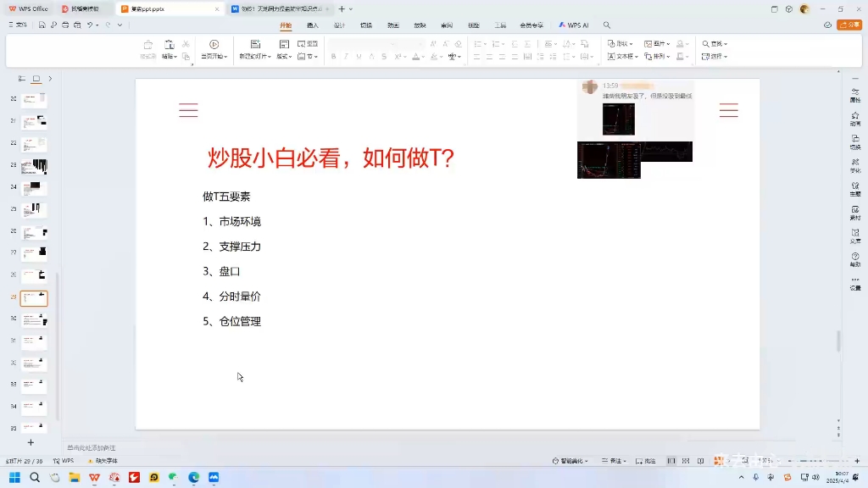868x488 pixels.
Task: Switch to Reading view in status bar
Action: [x=701, y=461]
